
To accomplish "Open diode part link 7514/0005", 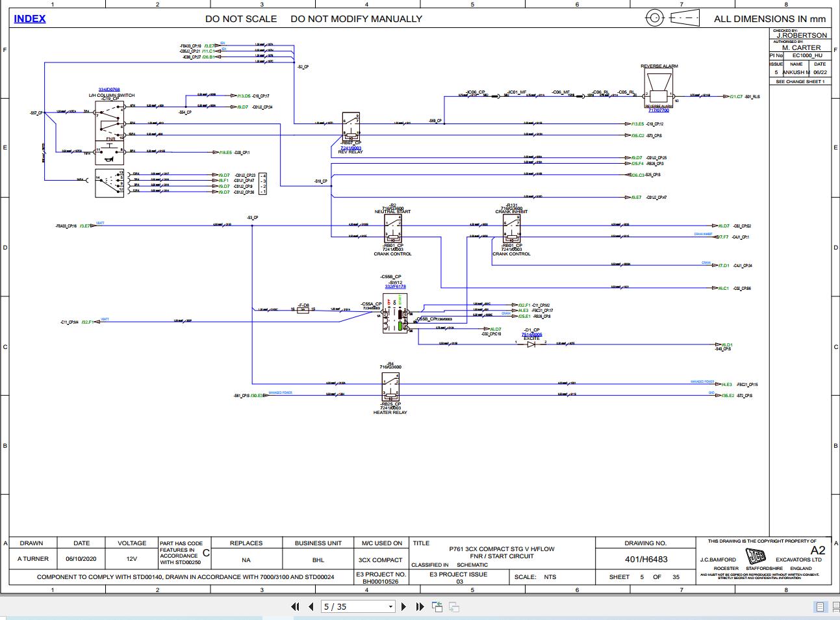I will click(x=531, y=335).
